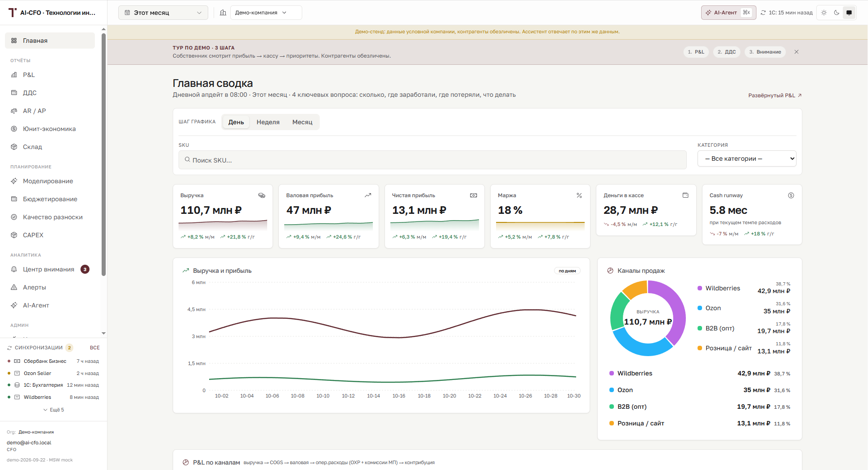Click the banknote icon on Чистая прибыль card
868x470 pixels.
(474, 195)
